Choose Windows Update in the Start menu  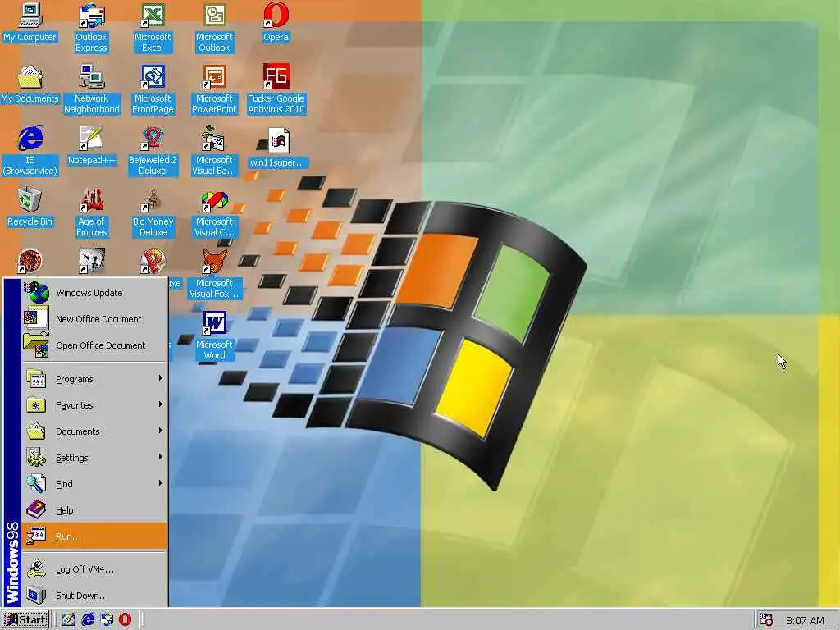(94, 293)
